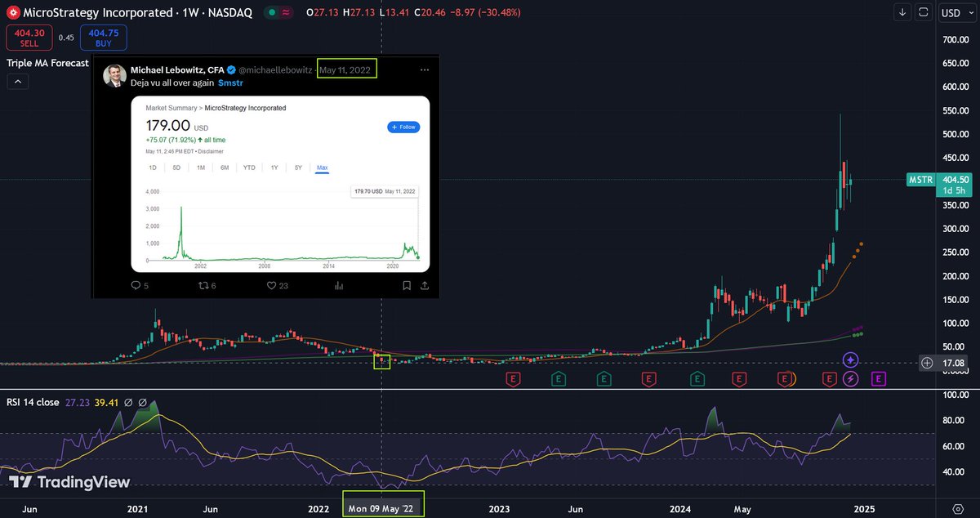This screenshot has height=518, width=980.
Task: Open the tweet's three-dot more menu
Action: pyautogui.click(x=424, y=70)
